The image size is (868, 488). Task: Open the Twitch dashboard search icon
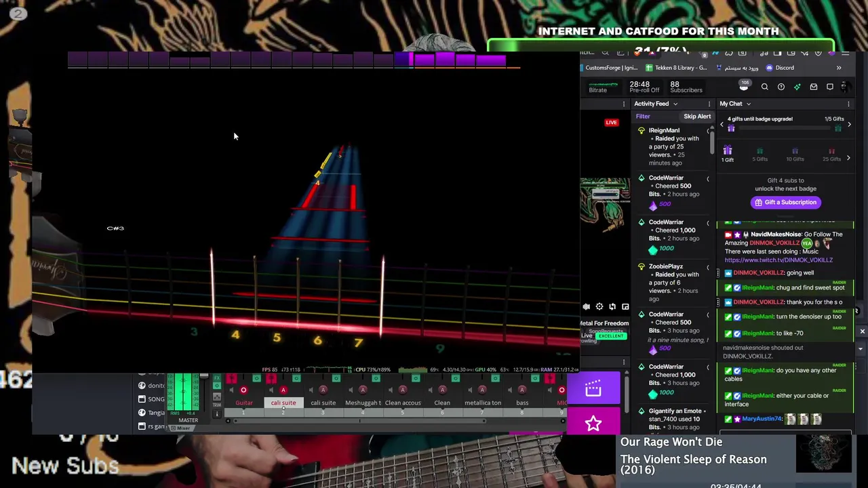[x=764, y=87]
